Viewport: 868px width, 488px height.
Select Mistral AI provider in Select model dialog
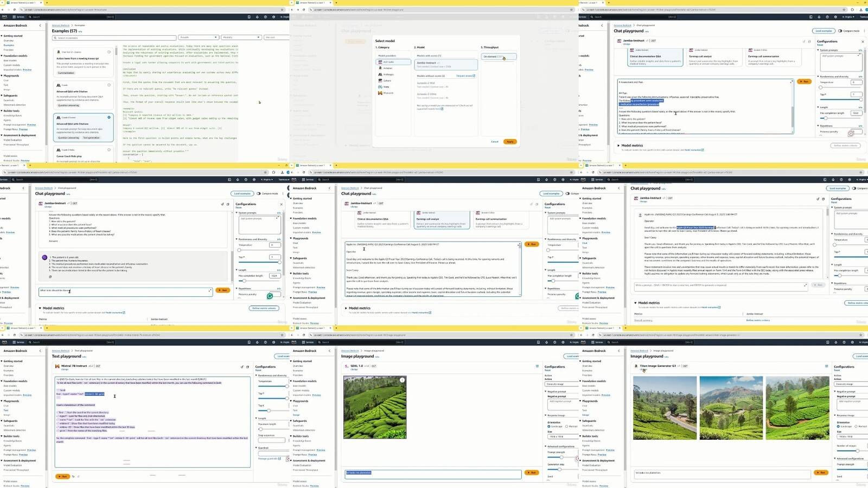tap(387, 93)
